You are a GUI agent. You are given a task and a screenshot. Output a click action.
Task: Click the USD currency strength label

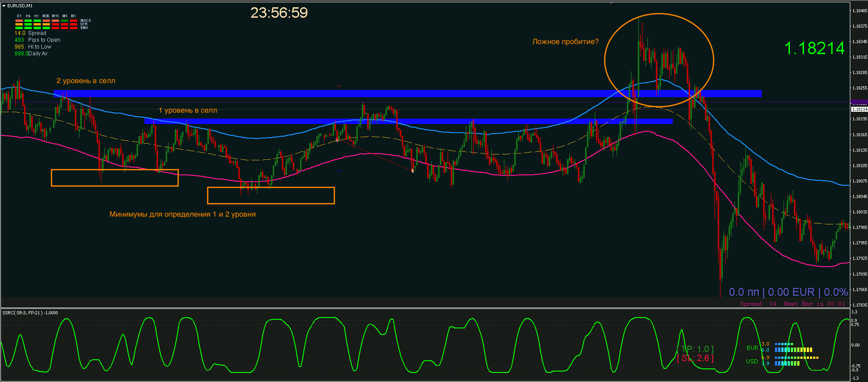coord(752,362)
